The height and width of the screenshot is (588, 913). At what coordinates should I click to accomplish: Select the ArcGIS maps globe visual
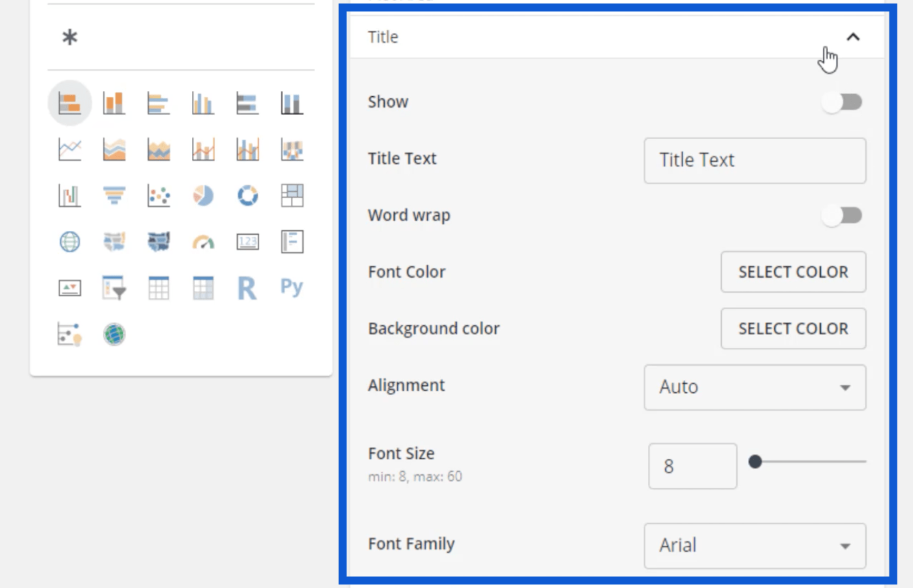tap(114, 334)
